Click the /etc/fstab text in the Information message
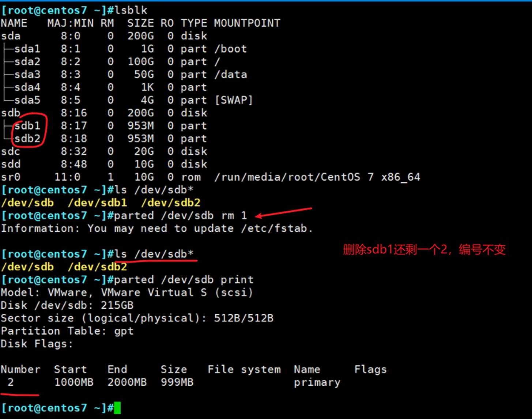Viewport: 532px width, 419px height. point(276,229)
